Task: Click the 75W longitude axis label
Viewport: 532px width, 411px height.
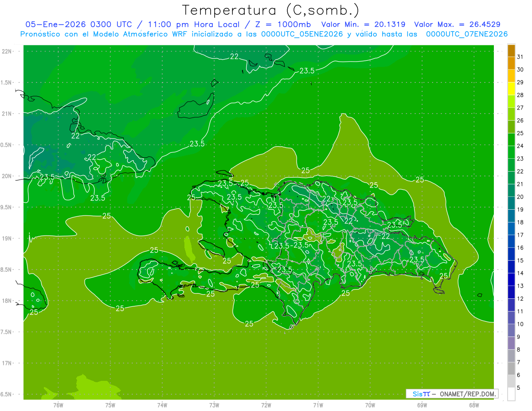Action: pos(110,405)
